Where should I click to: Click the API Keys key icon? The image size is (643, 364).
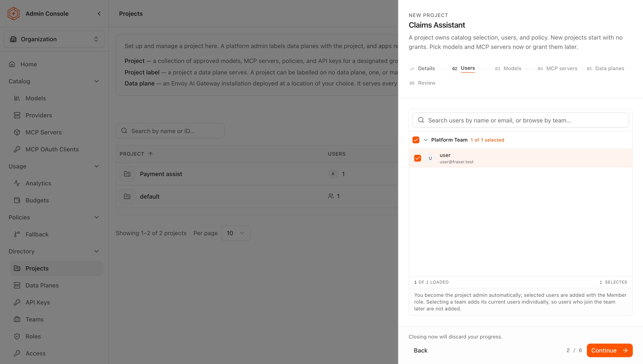[17, 302]
